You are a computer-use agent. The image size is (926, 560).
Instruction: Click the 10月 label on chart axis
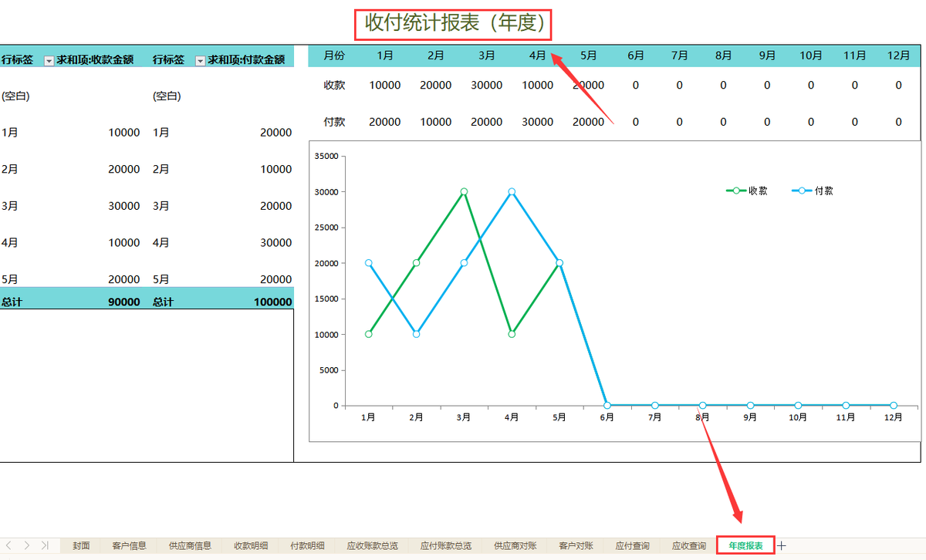click(798, 417)
